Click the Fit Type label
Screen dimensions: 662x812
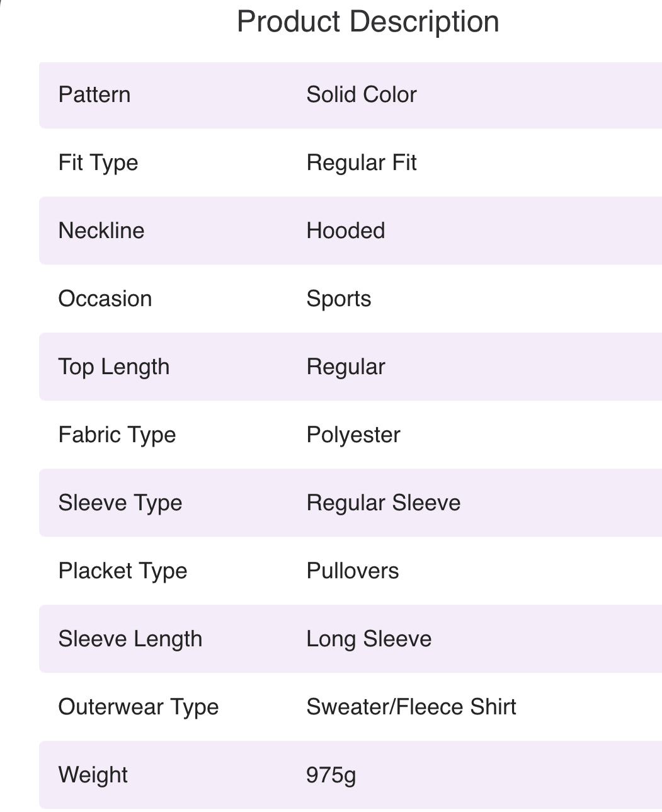(x=98, y=163)
